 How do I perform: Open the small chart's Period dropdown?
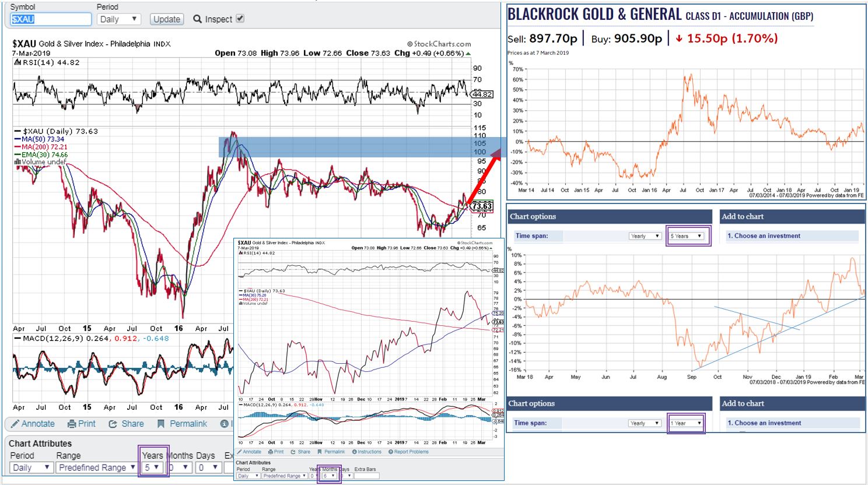click(x=247, y=476)
